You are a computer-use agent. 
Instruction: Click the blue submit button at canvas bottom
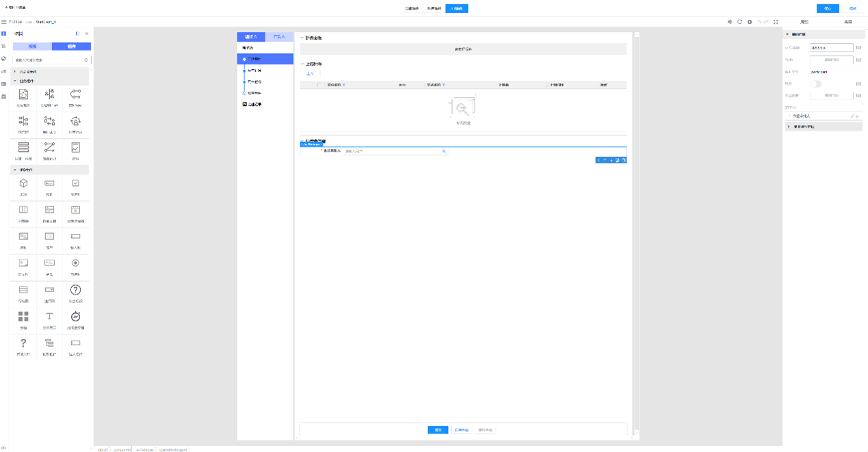[438, 430]
